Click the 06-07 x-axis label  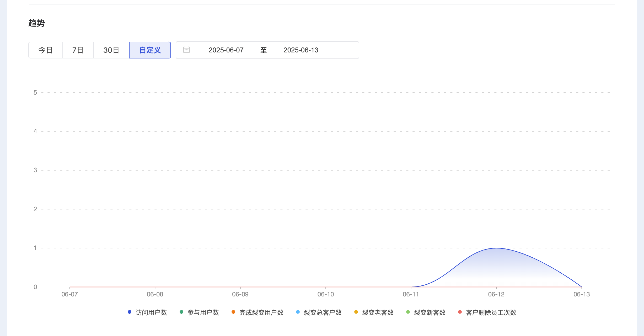point(69,294)
